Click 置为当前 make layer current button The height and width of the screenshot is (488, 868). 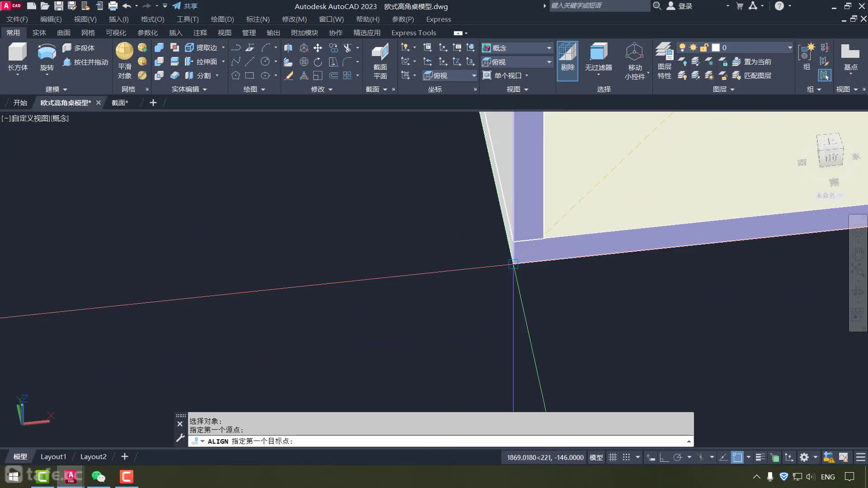(x=751, y=62)
